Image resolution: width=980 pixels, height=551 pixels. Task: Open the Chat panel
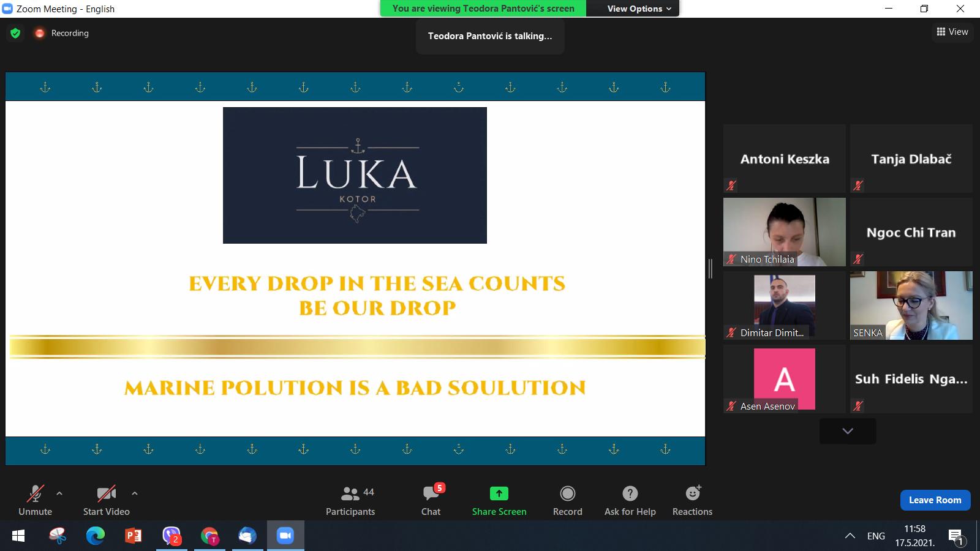coord(431,501)
